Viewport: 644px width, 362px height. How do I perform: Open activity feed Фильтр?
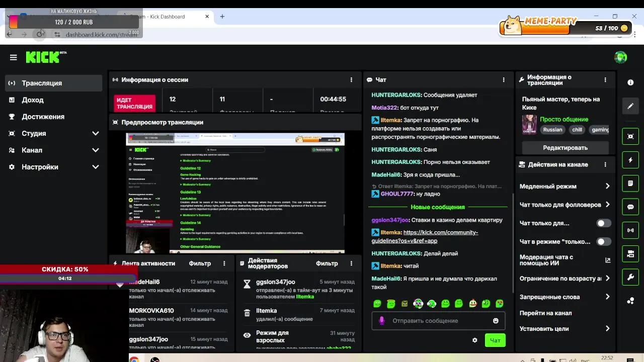[x=200, y=263]
